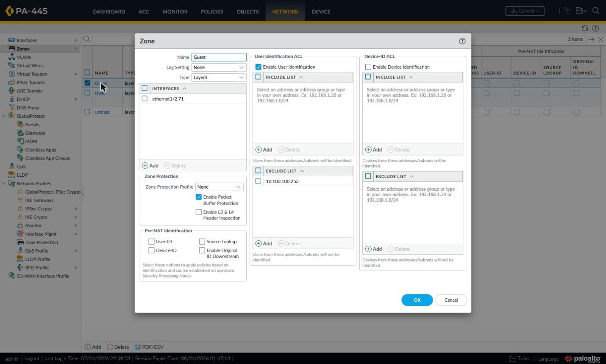606x364 pixels.
Task: Check Pre-NAT Device-ID option
Action: click(x=151, y=250)
